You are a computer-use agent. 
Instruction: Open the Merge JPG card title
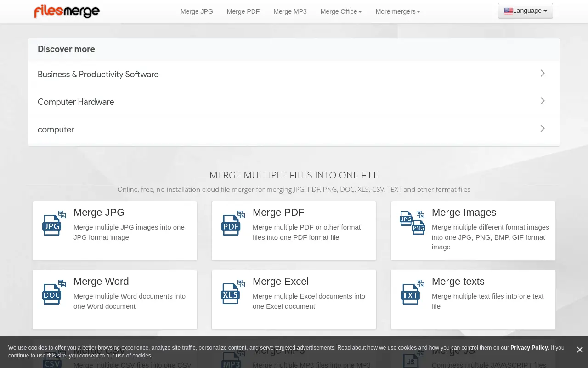[99, 213]
